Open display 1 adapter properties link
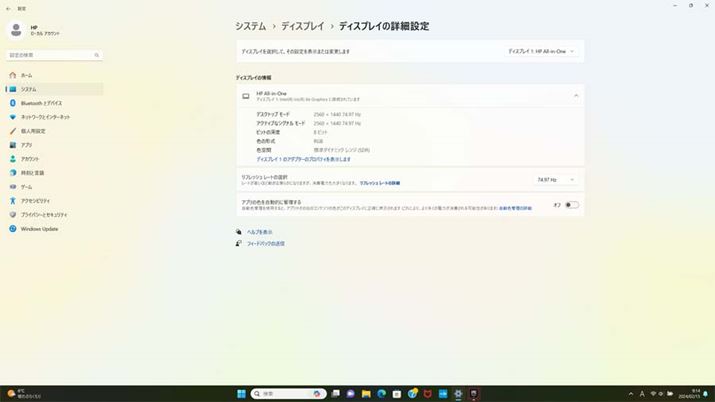Image resolution: width=715 pixels, height=402 pixels. [x=303, y=159]
